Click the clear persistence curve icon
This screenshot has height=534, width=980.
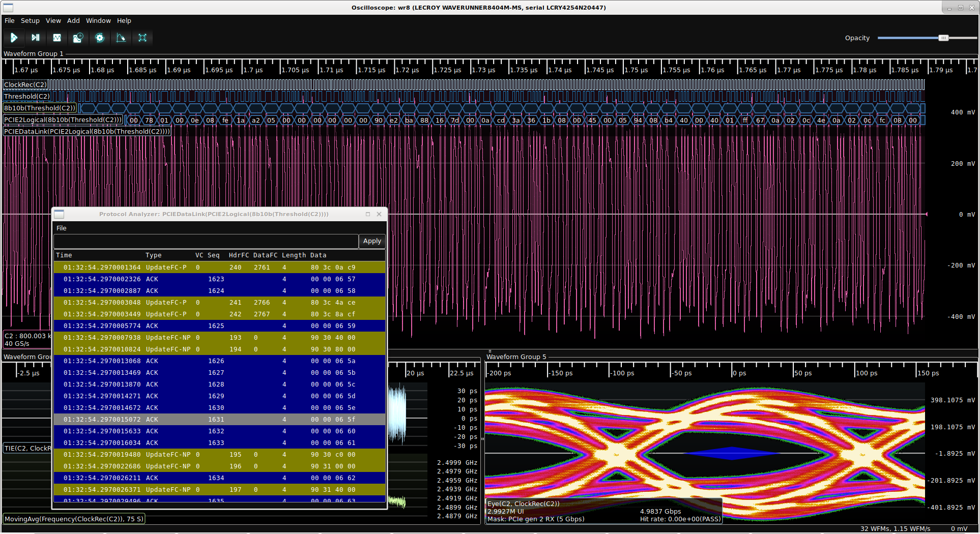click(121, 38)
